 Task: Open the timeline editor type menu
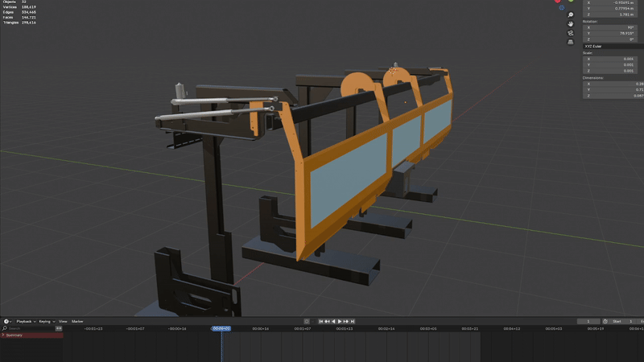click(7, 321)
